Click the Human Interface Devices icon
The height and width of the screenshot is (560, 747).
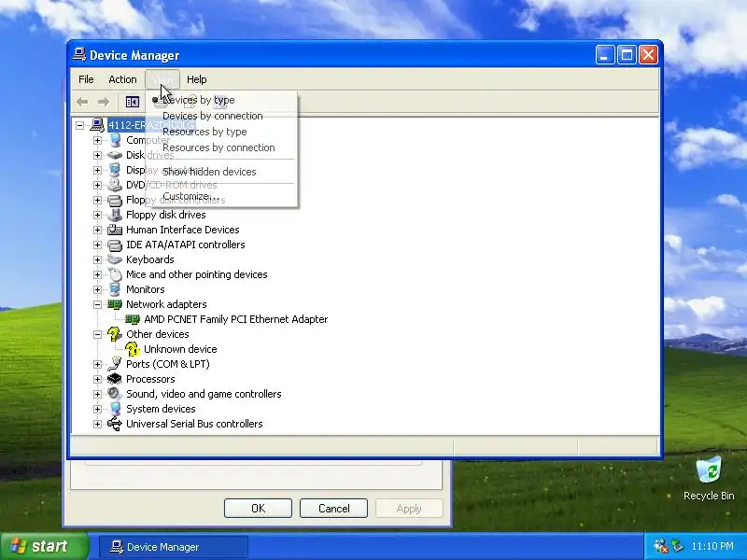tap(115, 230)
